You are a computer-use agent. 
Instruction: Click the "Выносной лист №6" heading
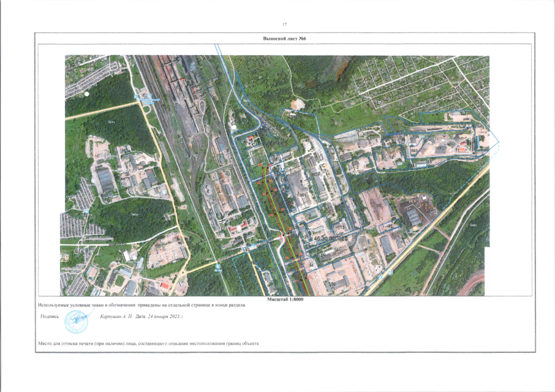tap(284, 38)
